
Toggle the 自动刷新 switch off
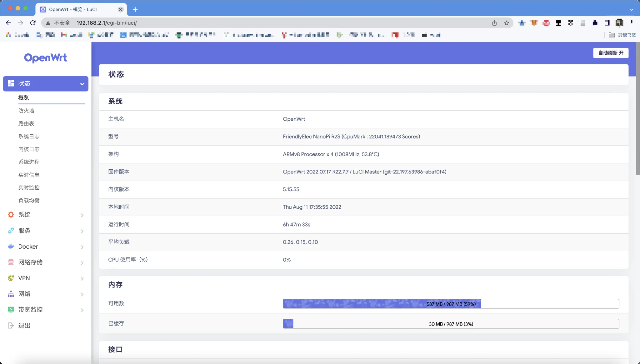point(610,53)
